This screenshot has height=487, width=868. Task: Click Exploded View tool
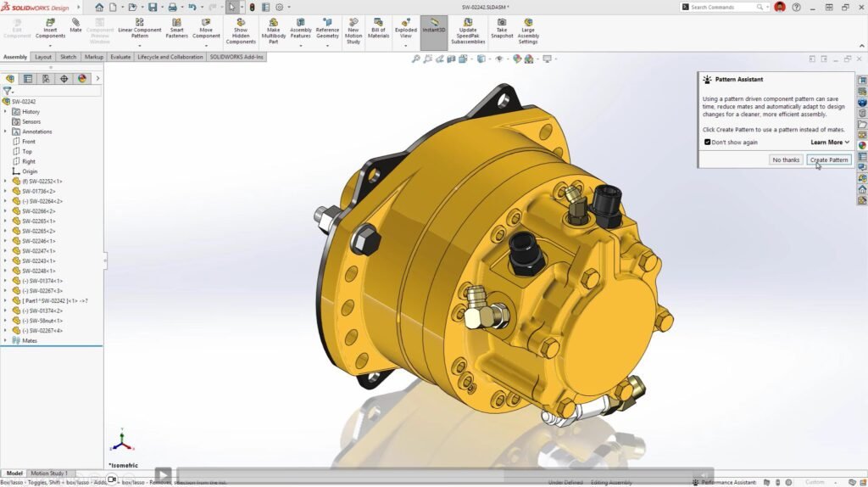(x=406, y=29)
